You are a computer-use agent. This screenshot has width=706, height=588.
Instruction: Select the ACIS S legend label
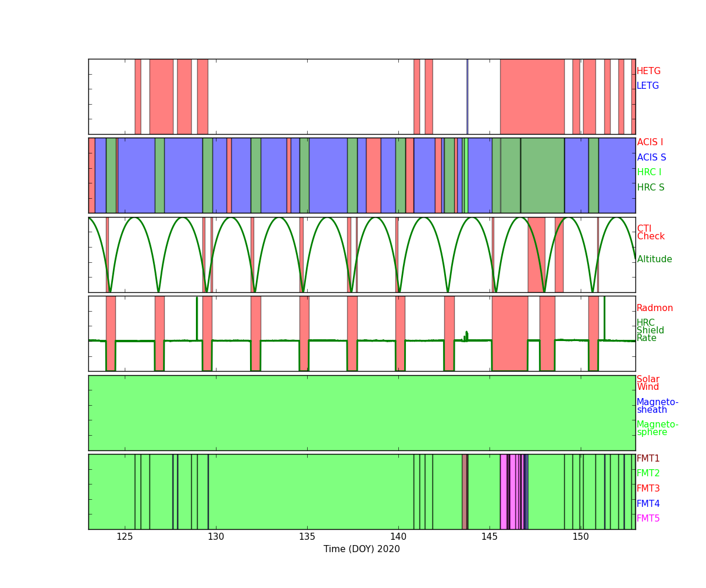651,158
